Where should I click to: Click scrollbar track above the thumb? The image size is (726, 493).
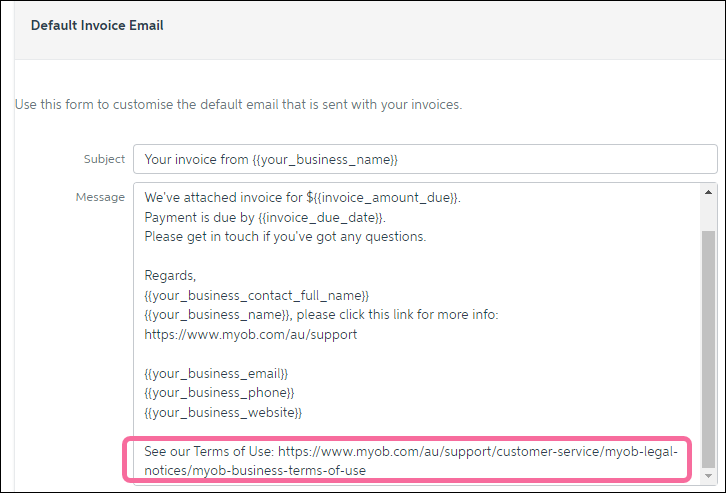coord(709,212)
